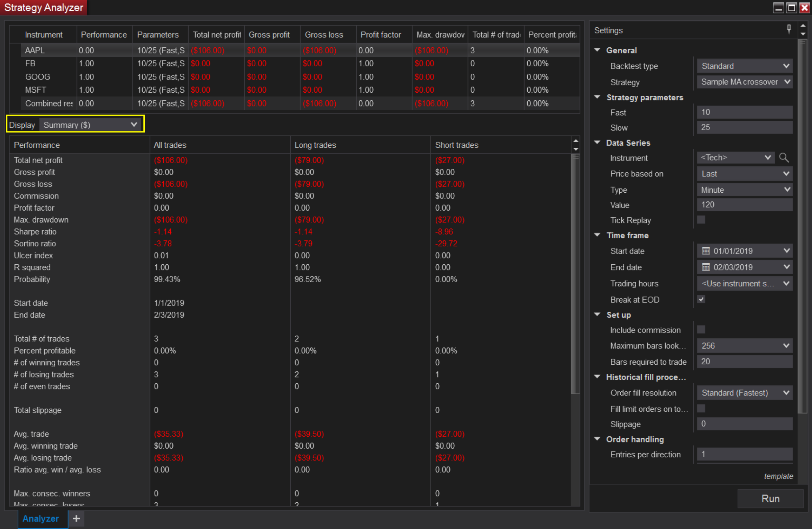Click the Slow parameter field
Screen dimensions: 812x529
click(744, 127)
